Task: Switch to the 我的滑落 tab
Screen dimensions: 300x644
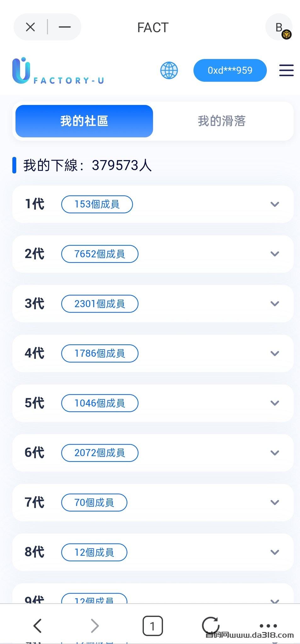Action: coord(222,121)
